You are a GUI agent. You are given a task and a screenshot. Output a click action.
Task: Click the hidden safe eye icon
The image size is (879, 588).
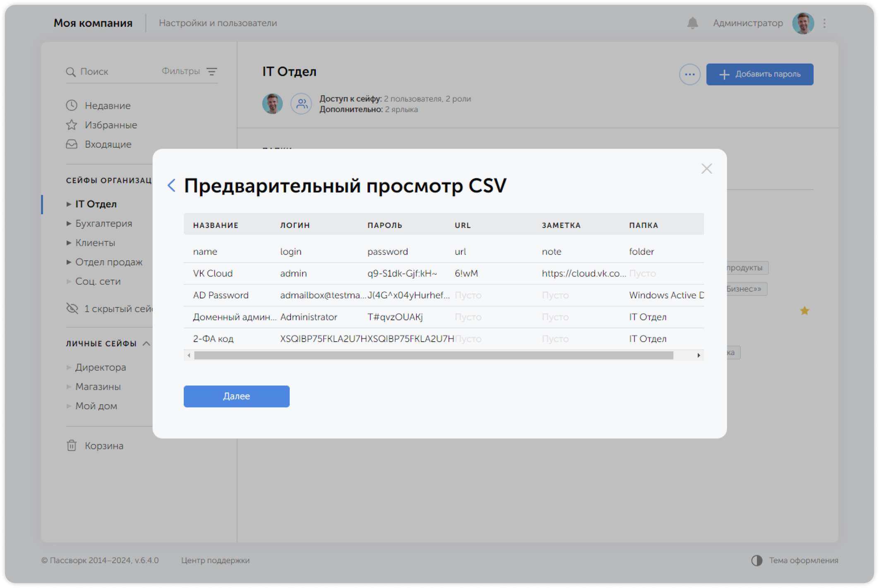pos(72,308)
